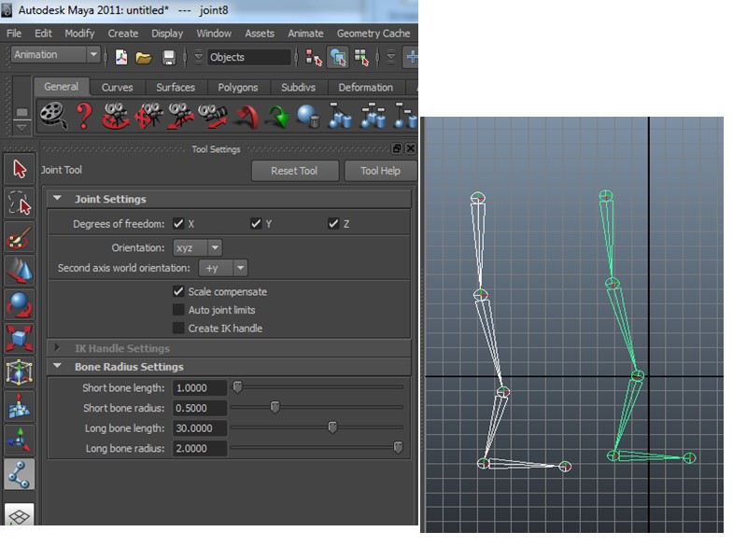Viewport: 747px width, 560px height.
Task: Activate the Rotate tool sphere icon
Action: (x=20, y=304)
